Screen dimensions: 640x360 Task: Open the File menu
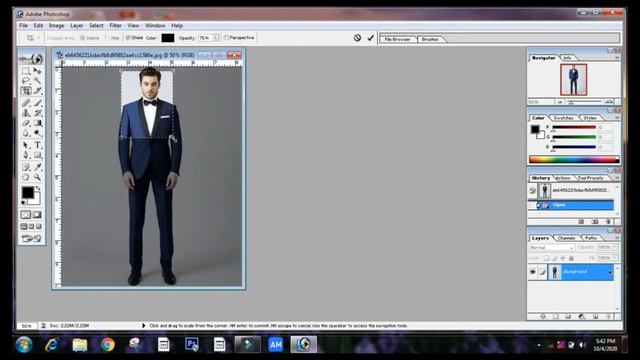pyautogui.click(x=23, y=25)
